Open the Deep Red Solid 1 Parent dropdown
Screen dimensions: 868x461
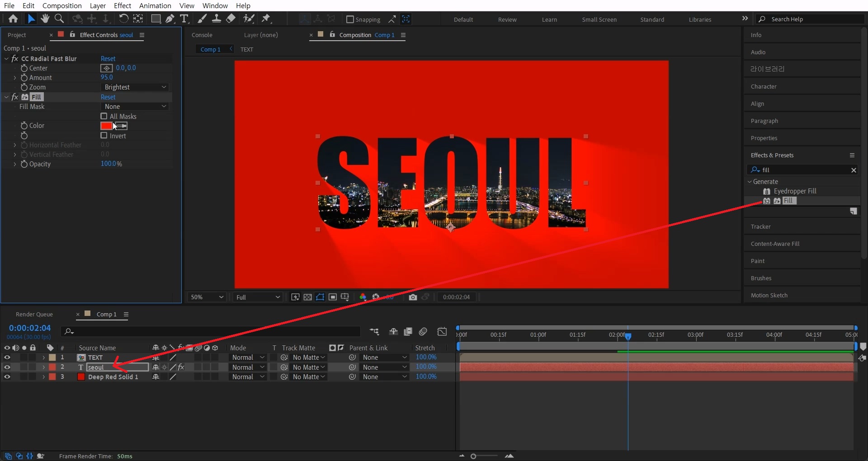(385, 376)
